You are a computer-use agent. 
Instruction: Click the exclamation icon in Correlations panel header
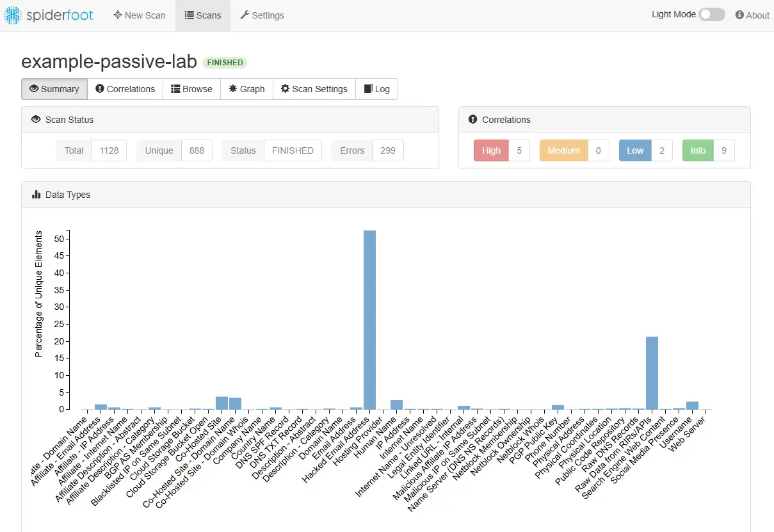point(473,120)
